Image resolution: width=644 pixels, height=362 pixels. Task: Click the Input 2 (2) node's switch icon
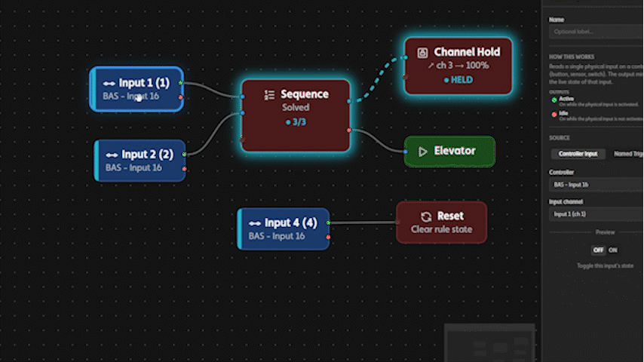tap(112, 155)
